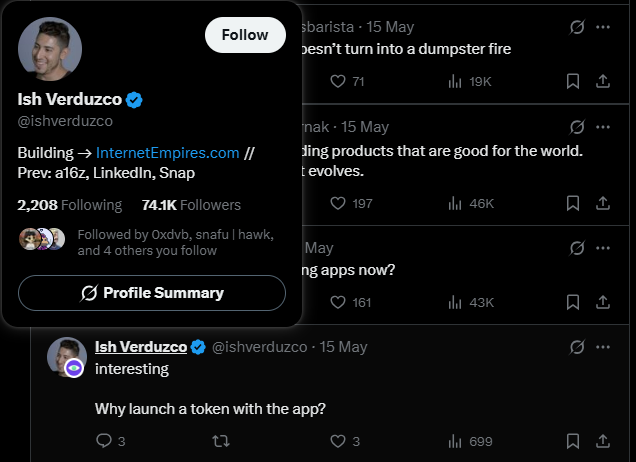The image size is (636, 462).
Task: View analytics showing 46K views
Action: tap(471, 203)
